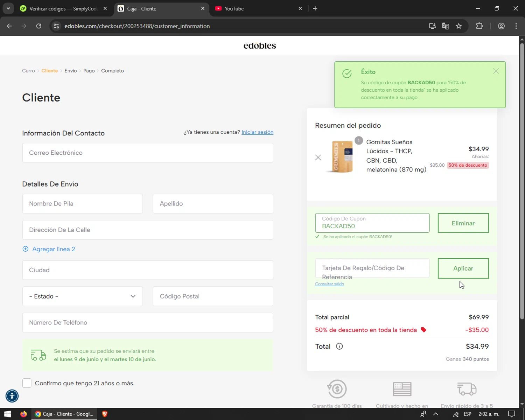
Task: Click the edobles logo
Action: 260,45
